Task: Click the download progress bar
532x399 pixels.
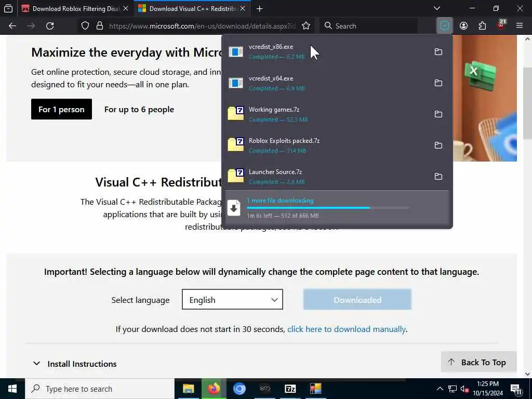Action: tap(328, 208)
